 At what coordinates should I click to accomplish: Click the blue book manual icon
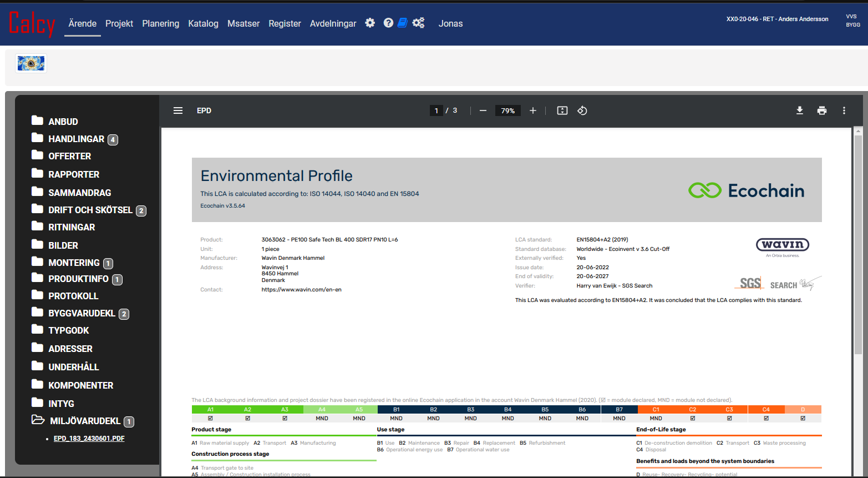pyautogui.click(x=403, y=23)
